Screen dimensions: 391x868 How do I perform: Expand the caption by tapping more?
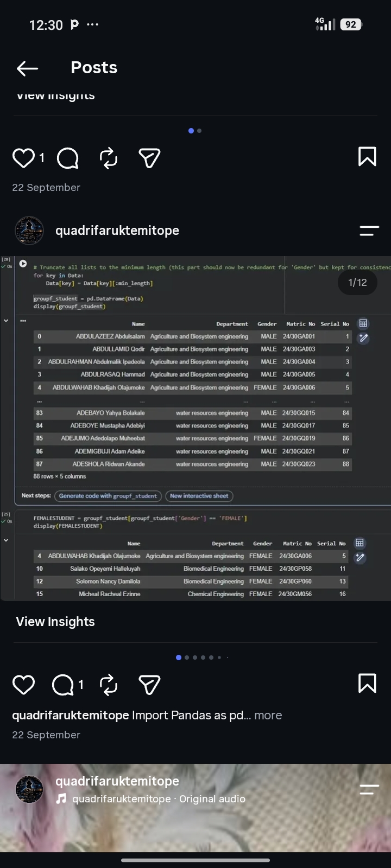(268, 716)
